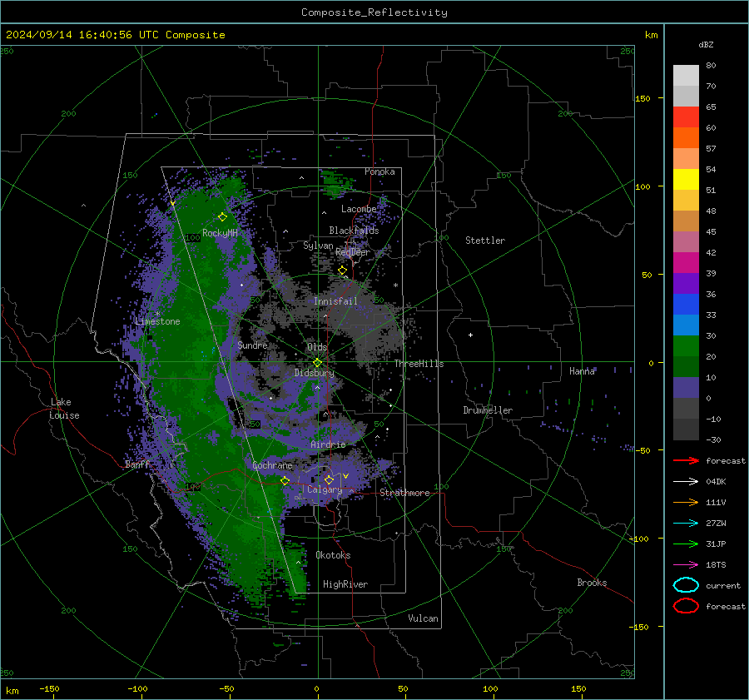Viewport: 749px width, 700px height.
Task: Click the bright green 20-30 dBZ swatch
Action: pos(686,346)
